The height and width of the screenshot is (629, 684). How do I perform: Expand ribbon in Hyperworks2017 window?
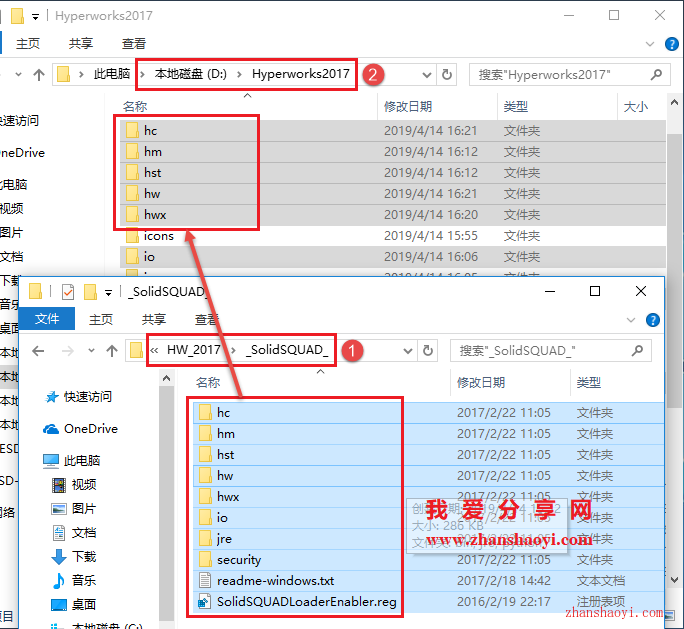point(650,44)
